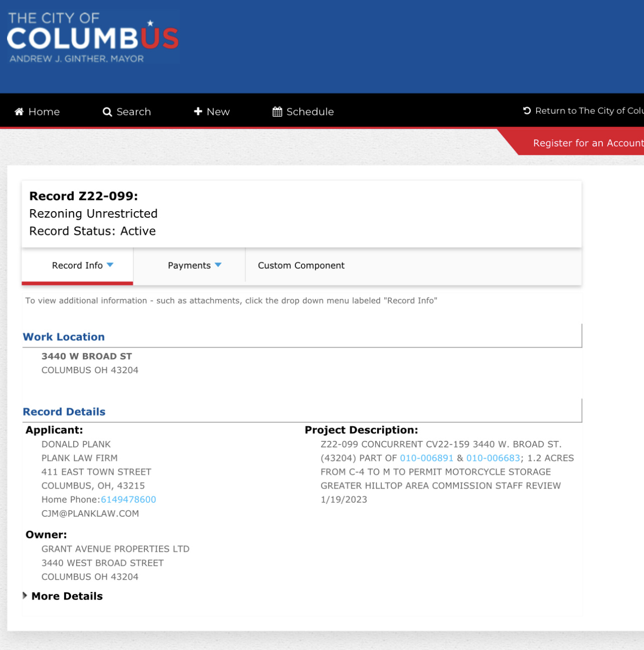This screenshot has width=644, height=650.
Task: Click the Schedule calendar icon
Action: 277,112
